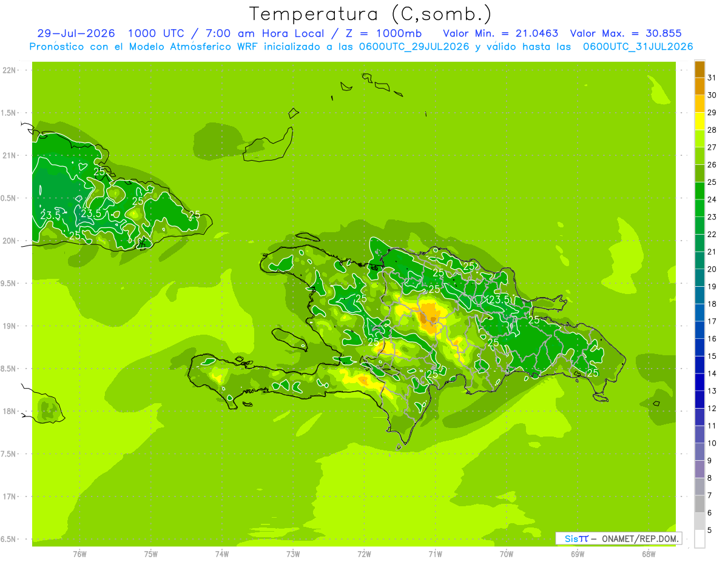
Task: Click the legend label 5 at bottom
Action: (x=710, y=530)
